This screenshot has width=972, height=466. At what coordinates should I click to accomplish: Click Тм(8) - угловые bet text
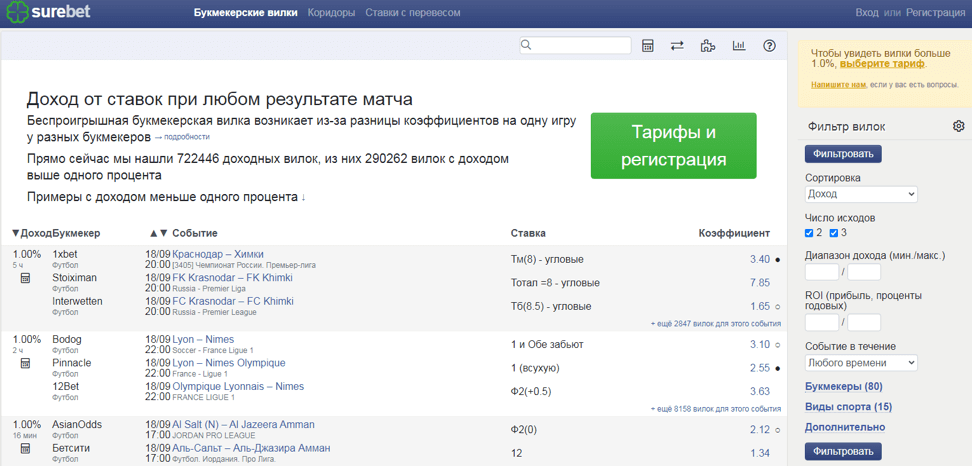pyautogui.click(x=547, y=259)
